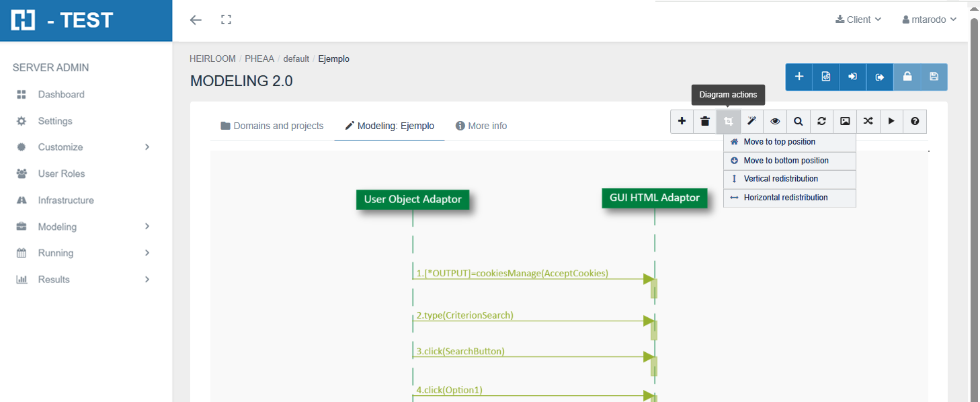Open Dashboard in the sidebar
Screen dimensions: 980x402
pyautogui.click(x=61, y=95)
